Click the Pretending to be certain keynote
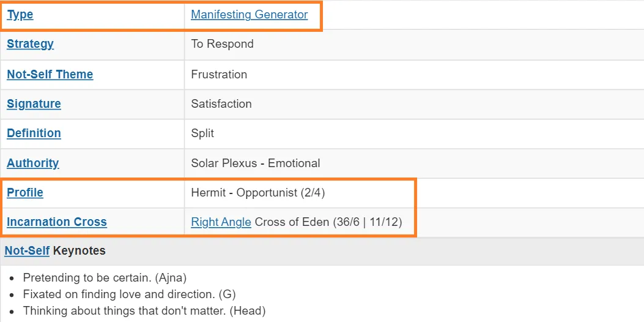The width and height of the screenshot is (644, 322). 105,277
